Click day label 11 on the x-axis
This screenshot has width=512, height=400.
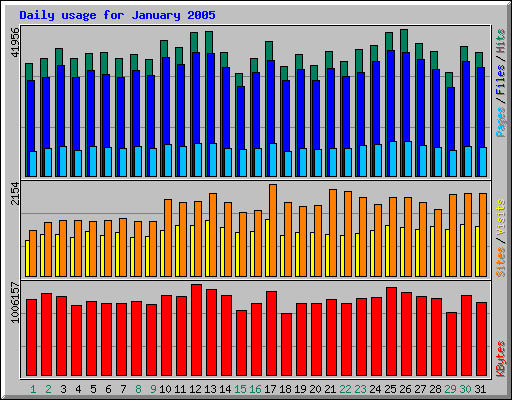[x=180, y=389]
